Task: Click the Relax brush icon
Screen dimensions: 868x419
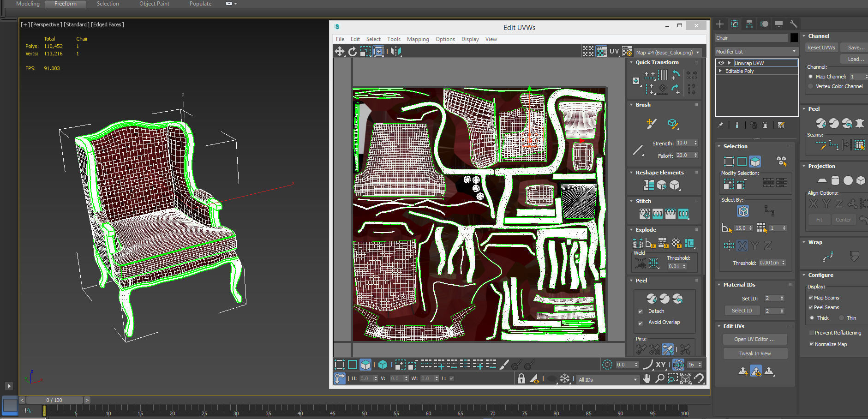Action: coord(673,123)
